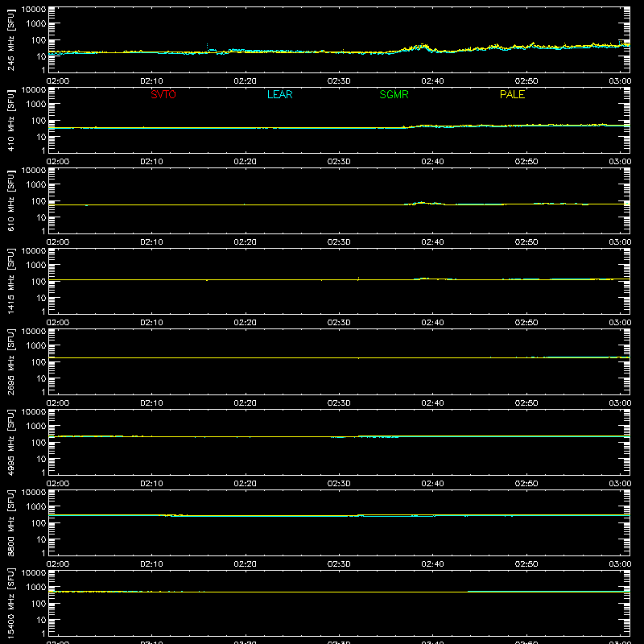Image resolution: width=644 pixels, height=644 pixels.
Task: Click 02:40 time label below 1415 MHz plot
Action: click(432, 323)
